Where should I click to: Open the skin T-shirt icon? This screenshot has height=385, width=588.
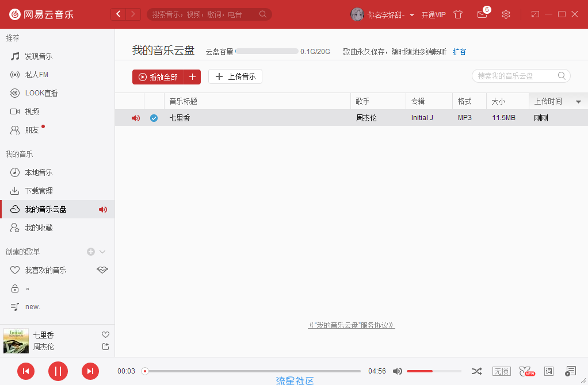tap(458, 14)
